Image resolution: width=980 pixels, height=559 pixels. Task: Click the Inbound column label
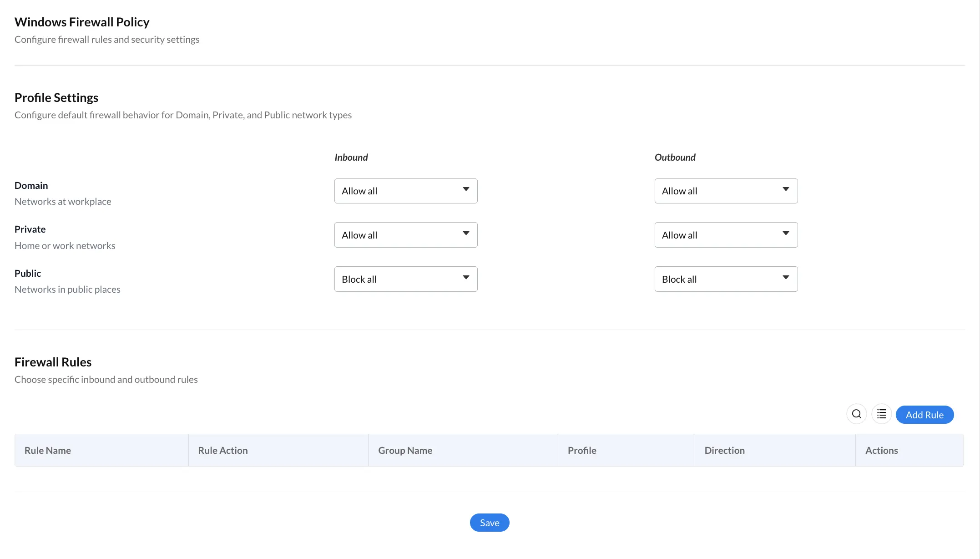click(351, 157)
